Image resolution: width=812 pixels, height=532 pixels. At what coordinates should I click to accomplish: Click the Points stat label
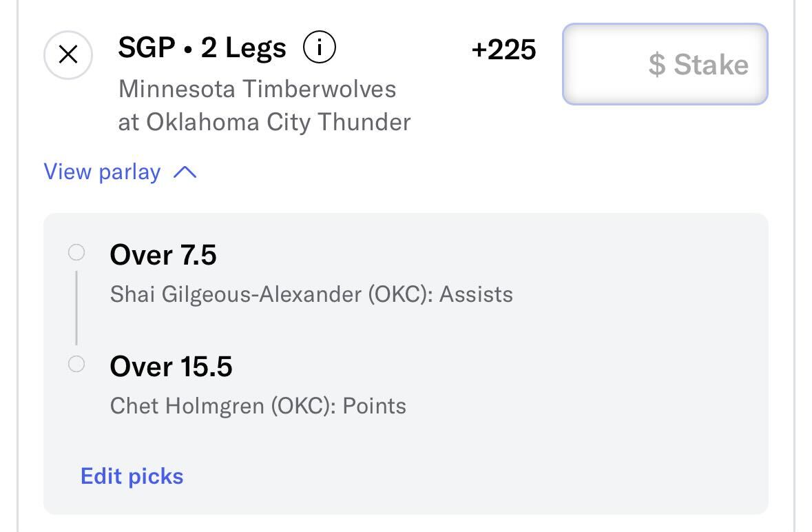[x=375, y=406]
